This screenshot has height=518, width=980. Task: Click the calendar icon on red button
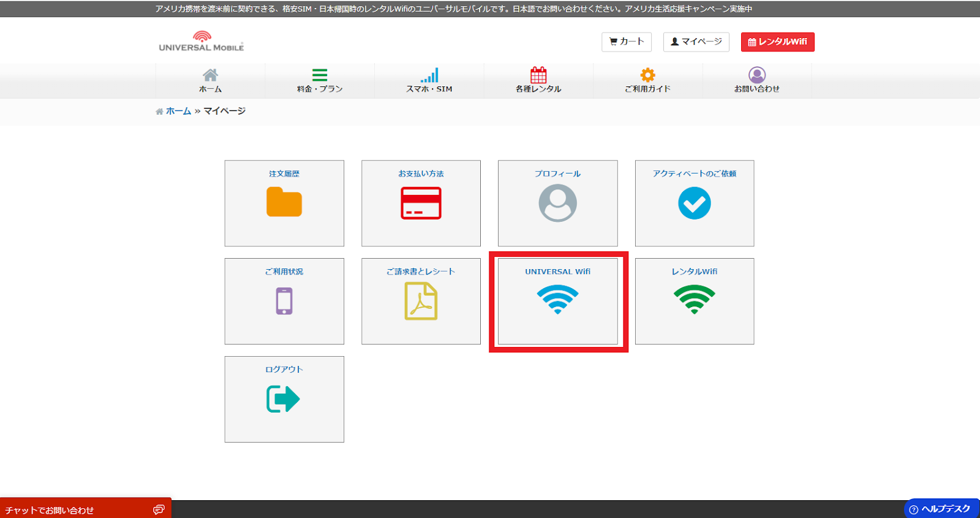click(752, 42)
